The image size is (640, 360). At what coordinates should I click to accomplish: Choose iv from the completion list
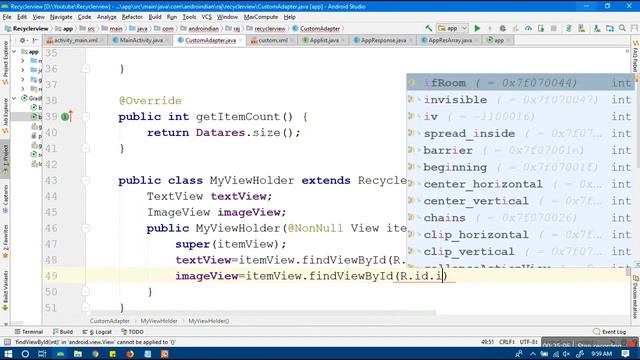pyautogui.click(x=520, y=116)
